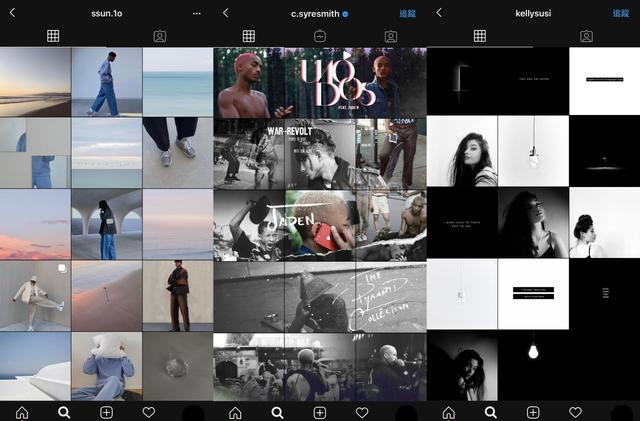
Task: Open ssun.1o post of man in brown outfit
Action: [178, 295]
